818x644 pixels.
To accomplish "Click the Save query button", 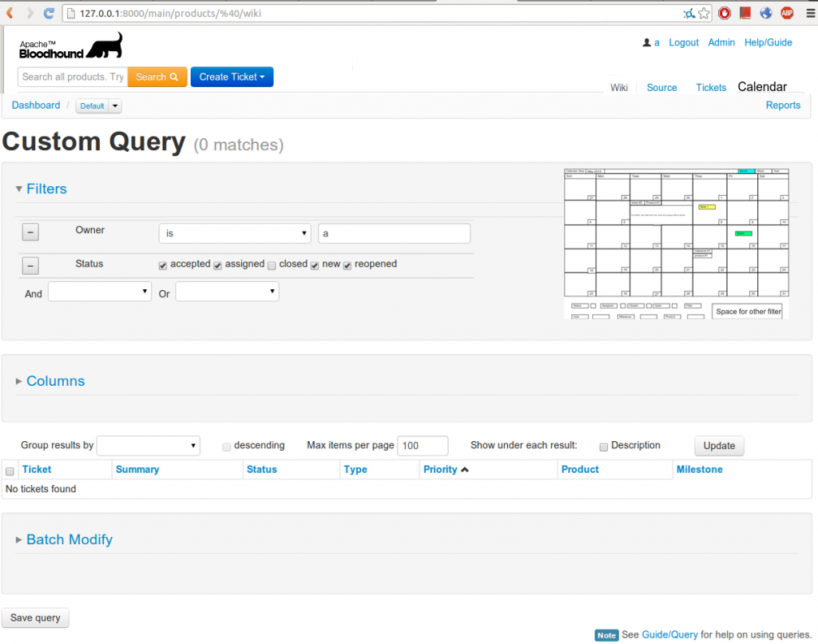I will 36,618.
